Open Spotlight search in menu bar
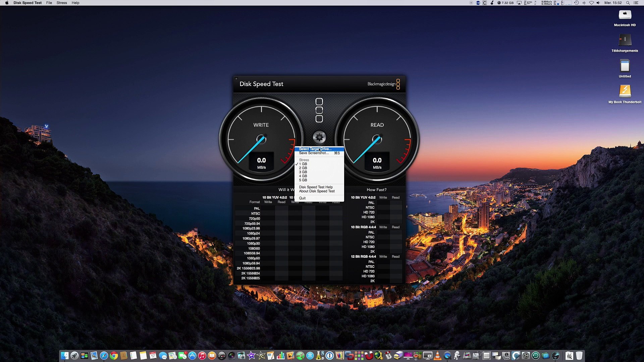The image size is (644, 362). click(628, 3)
